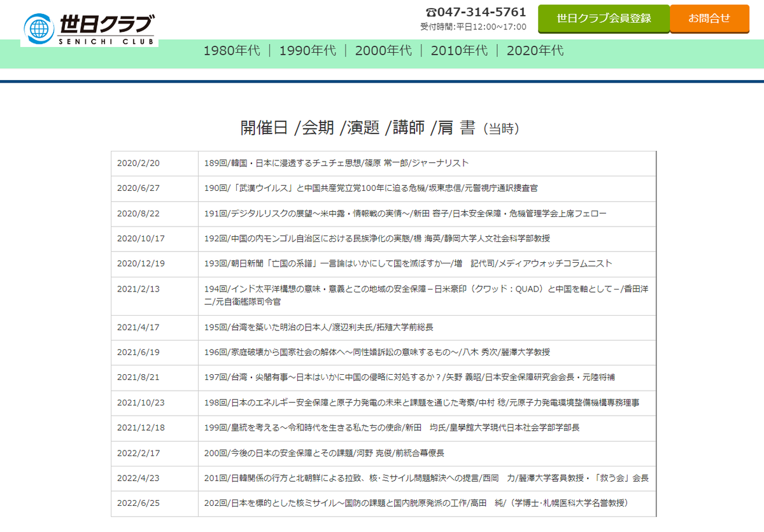Click the telephone icon beside 047-314-5761

pos(432,13)
